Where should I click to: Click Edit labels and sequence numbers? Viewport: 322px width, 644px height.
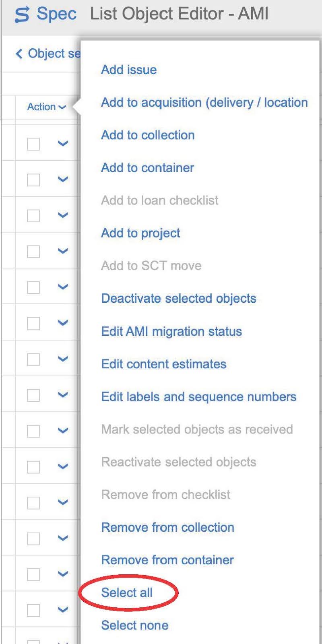(x=199, y=396)
